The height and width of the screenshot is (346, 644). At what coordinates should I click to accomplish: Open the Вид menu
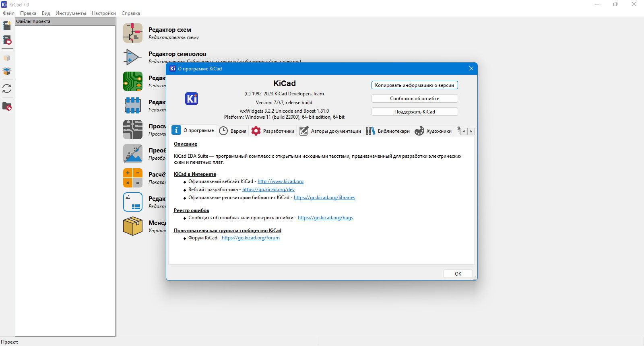46,13
